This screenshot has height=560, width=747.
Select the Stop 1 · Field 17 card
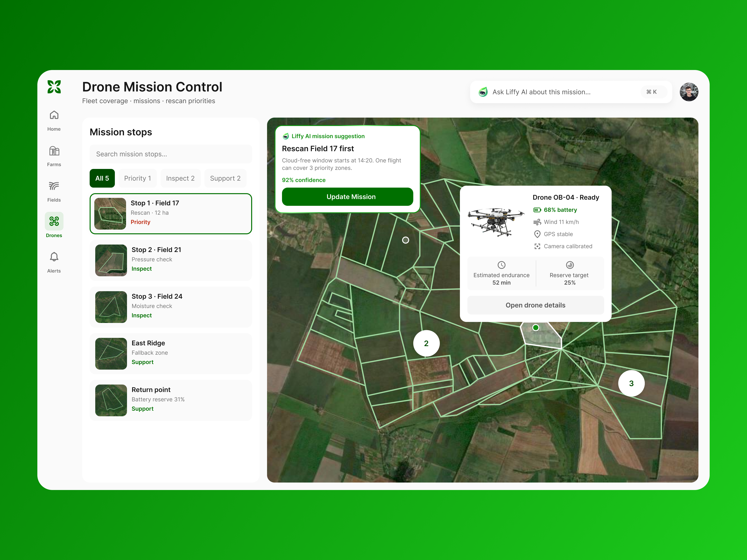click(x=171, y=214)
